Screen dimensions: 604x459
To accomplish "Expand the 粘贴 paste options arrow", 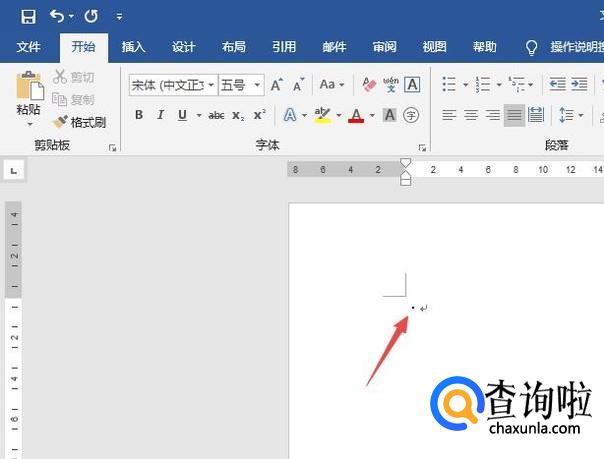I will (30, 124).
